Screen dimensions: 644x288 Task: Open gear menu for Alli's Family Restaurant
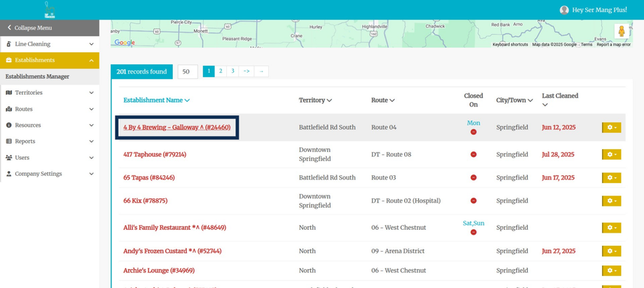(612, 228)
